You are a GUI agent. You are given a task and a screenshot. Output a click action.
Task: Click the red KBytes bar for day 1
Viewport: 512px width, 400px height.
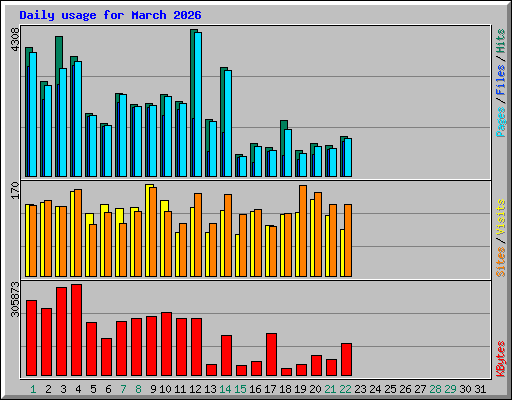point(31,338)
